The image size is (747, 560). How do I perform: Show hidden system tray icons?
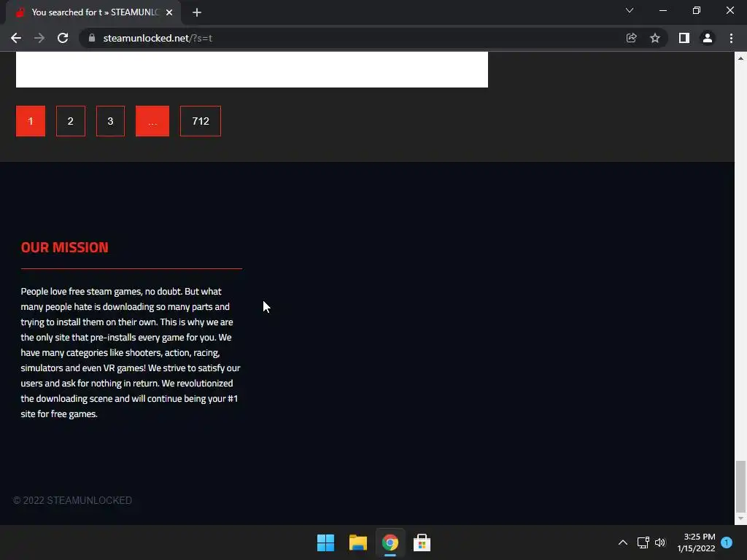tap(623, 542)
